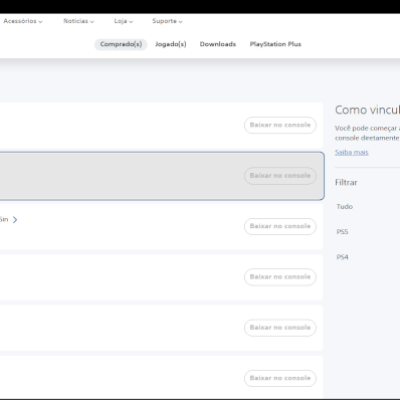400x400 pixels.
Task: Open the Downloads tab
Action: pos(218,44)
